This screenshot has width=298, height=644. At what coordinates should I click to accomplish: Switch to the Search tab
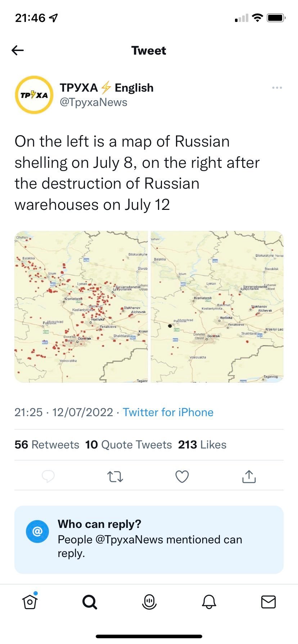tap(90, 602)
